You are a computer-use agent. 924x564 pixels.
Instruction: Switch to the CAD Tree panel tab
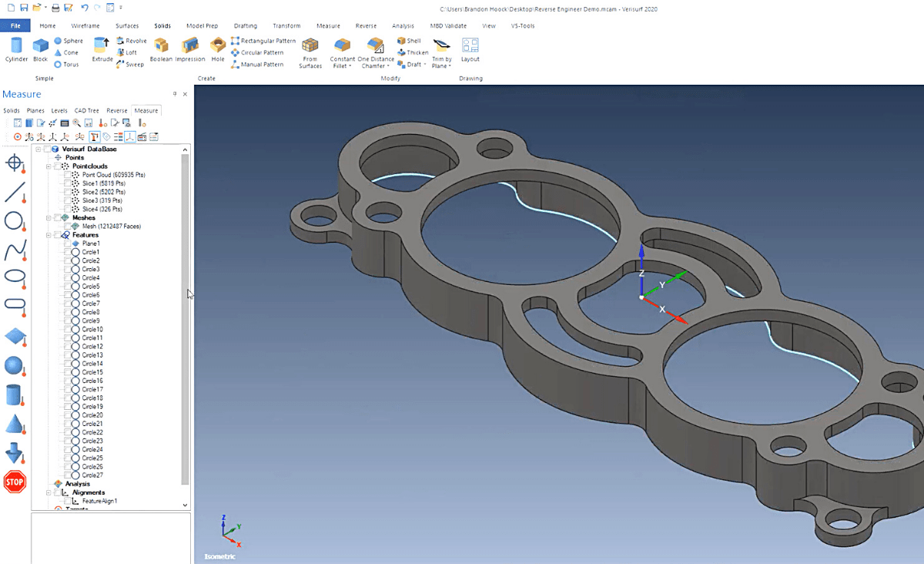(86, 111)
